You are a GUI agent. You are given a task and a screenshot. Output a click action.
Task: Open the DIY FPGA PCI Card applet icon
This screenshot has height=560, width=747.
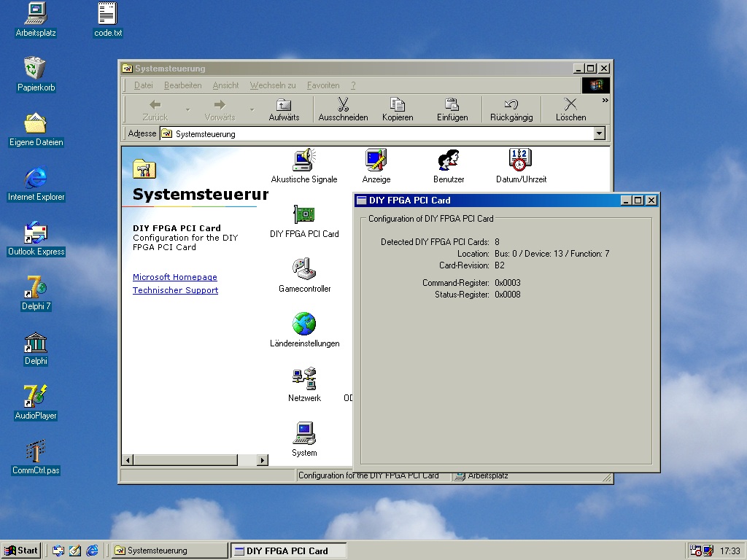[x=304, y=215]
